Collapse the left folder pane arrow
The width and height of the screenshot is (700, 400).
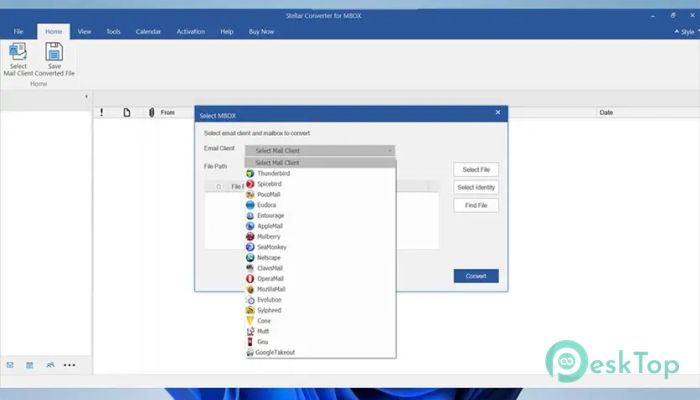[86, 96]
